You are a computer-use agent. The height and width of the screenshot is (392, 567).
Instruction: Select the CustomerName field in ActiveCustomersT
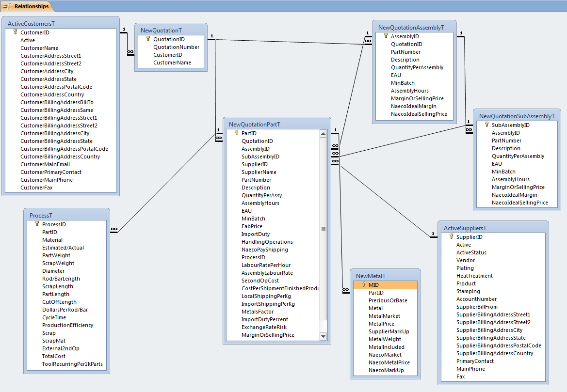(x=61, y=48)
